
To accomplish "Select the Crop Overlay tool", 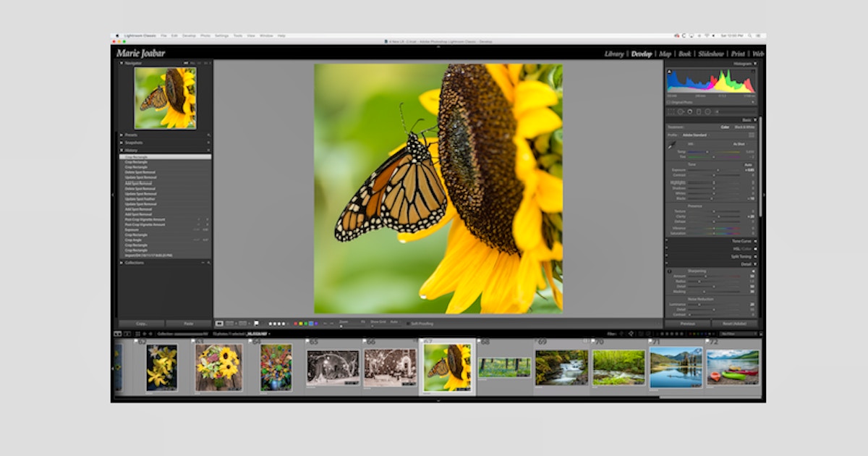I will pos(671,111).
